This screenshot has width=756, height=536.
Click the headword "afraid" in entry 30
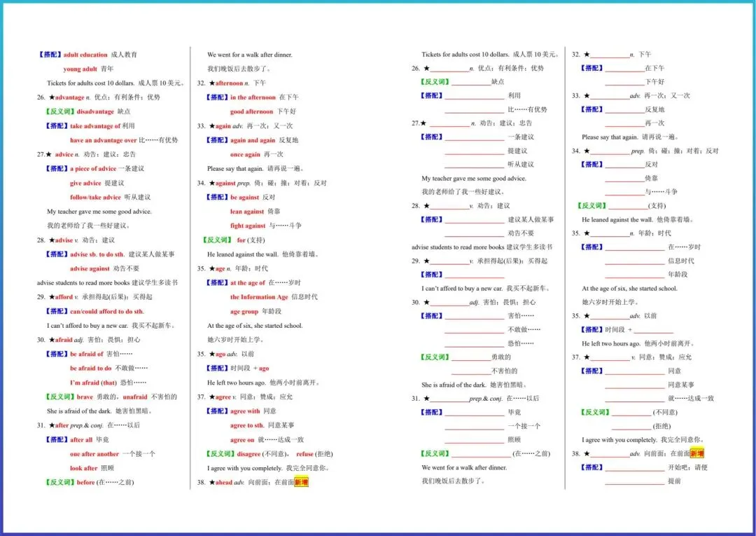pyautogui.click(x=64, y=340)
